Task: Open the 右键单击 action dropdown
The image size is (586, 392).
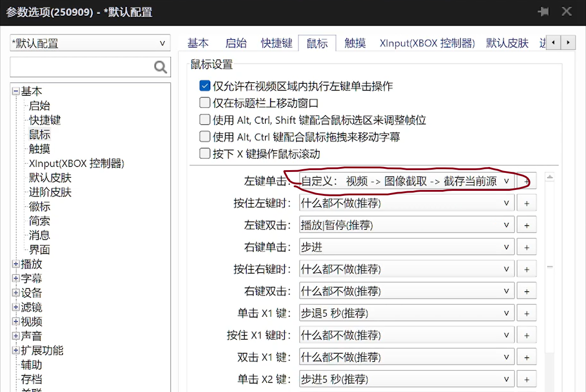Action: [x=406, y=247]
